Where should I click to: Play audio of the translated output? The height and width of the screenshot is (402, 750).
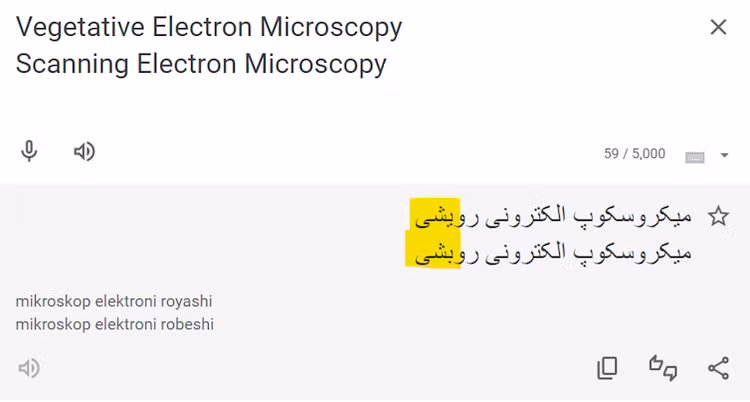(x=30, y=368)
